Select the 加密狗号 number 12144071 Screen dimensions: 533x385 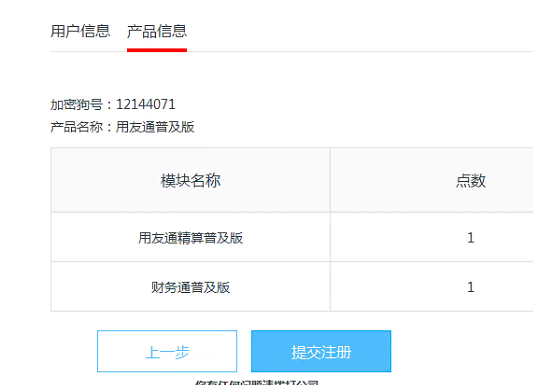point(146,104)
